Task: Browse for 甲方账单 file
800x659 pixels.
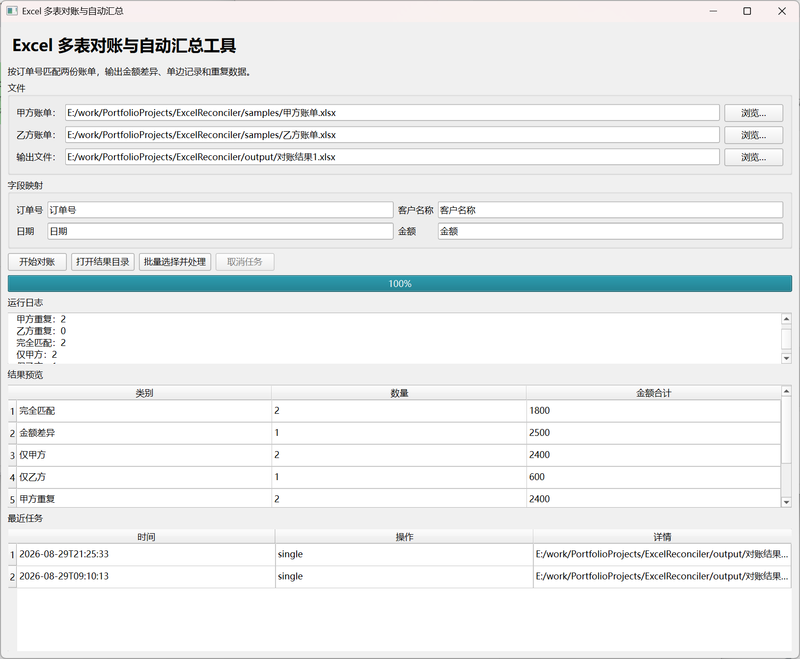Action: click(753, 113)
